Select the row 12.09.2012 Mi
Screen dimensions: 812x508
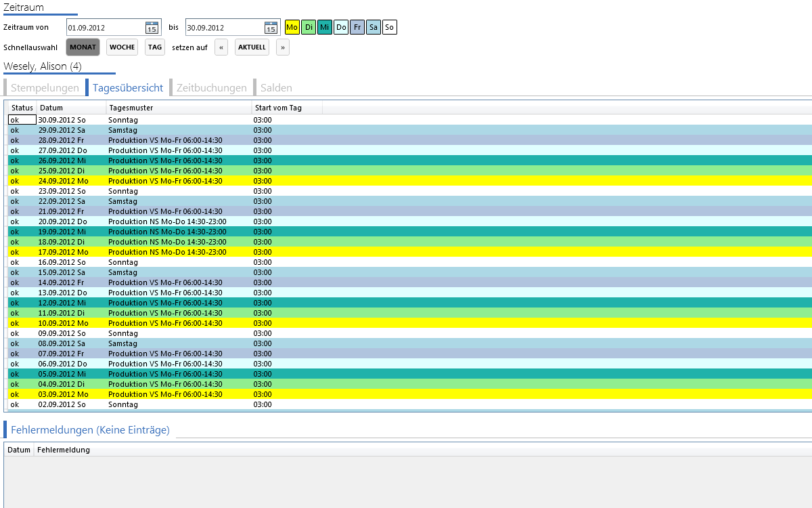pos(410,303)
